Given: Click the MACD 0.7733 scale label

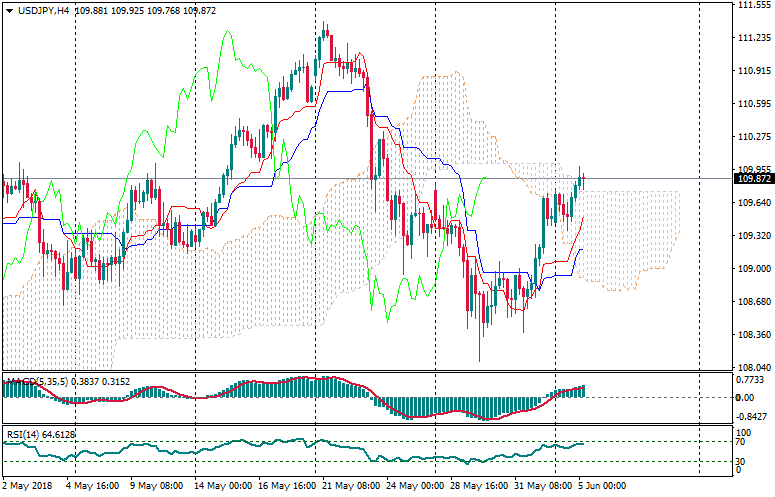Looking at the screenshot, I should pyautogui.click(x=750, y=380).
